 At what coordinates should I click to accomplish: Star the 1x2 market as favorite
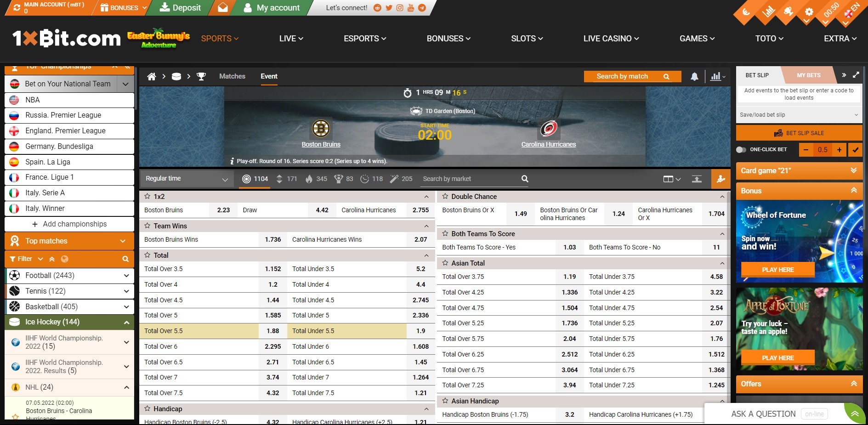coord(148,196)
